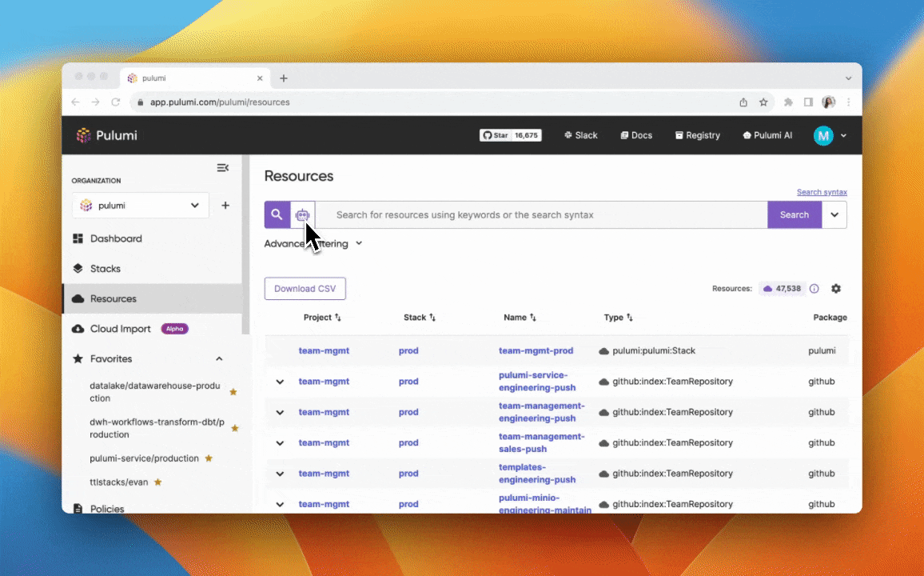Open favorite ttlstacks/evan
The height and width of the screenshot is (576, 924).
(119, 482)
